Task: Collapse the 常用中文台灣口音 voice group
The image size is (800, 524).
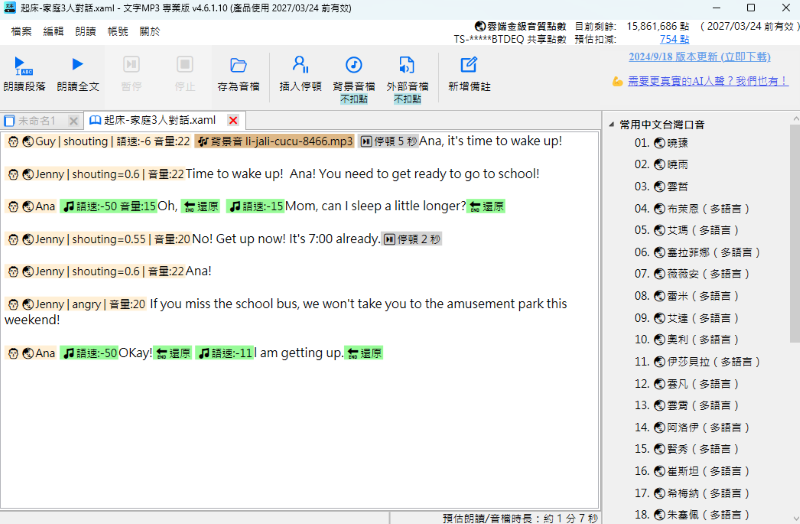Action: click(611, 125)
